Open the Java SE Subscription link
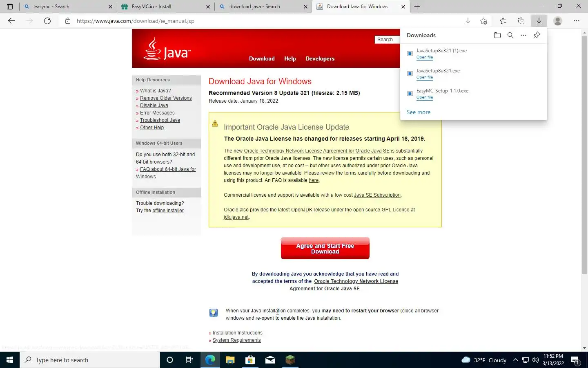The height and width of the screenshot is (368, 588). (x=377, y=195)
